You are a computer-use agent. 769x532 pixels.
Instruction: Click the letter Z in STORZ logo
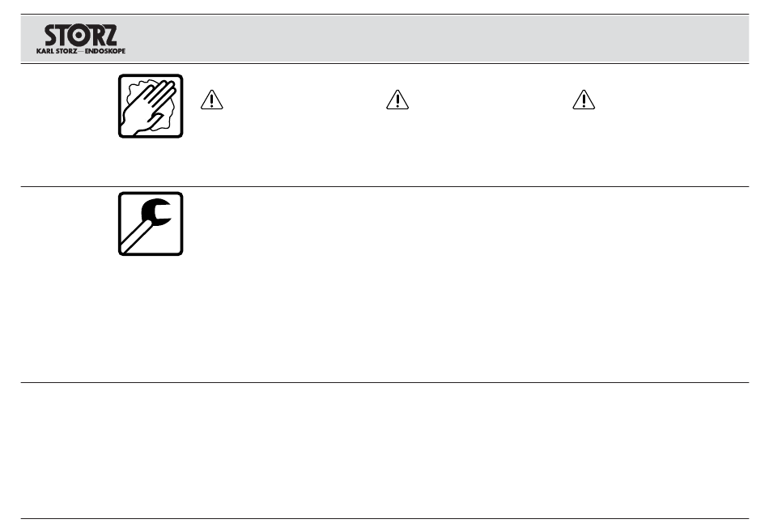coord(110,36)
